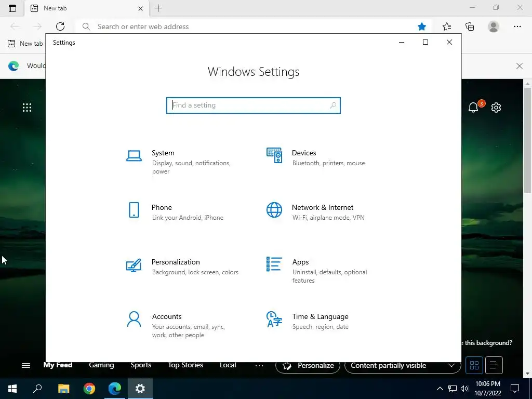Image resolution: width=532 pixels, height=399 pixels.
Task: Open Edge Settings and more ellipsis
Action: pos(517,26)
